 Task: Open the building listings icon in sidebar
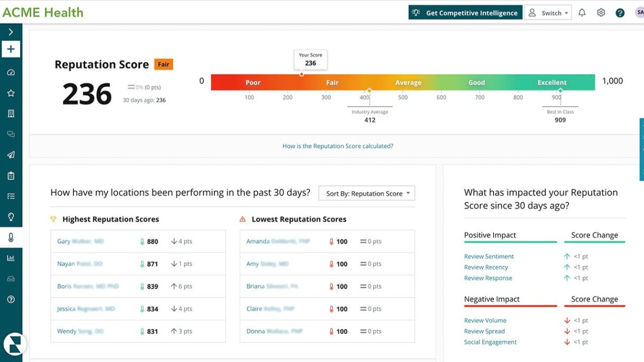pyautogui.click(x=11, y=114)
